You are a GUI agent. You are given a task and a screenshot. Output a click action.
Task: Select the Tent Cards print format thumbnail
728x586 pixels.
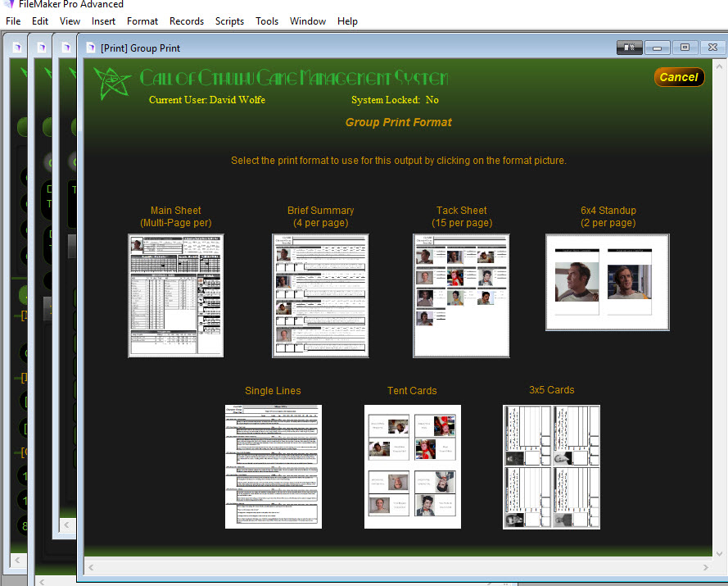pos(412,466)
